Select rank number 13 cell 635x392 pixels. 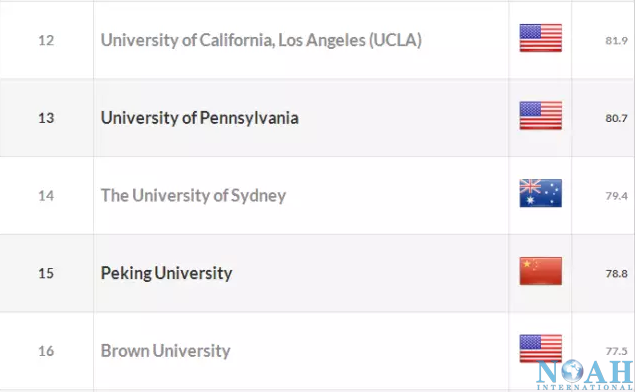(x=46, y=118)
